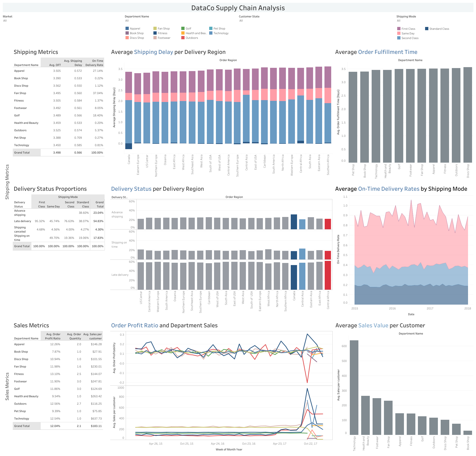
Task: Click Avg. Order Profit Ratio column header
Action: point(53,336)
